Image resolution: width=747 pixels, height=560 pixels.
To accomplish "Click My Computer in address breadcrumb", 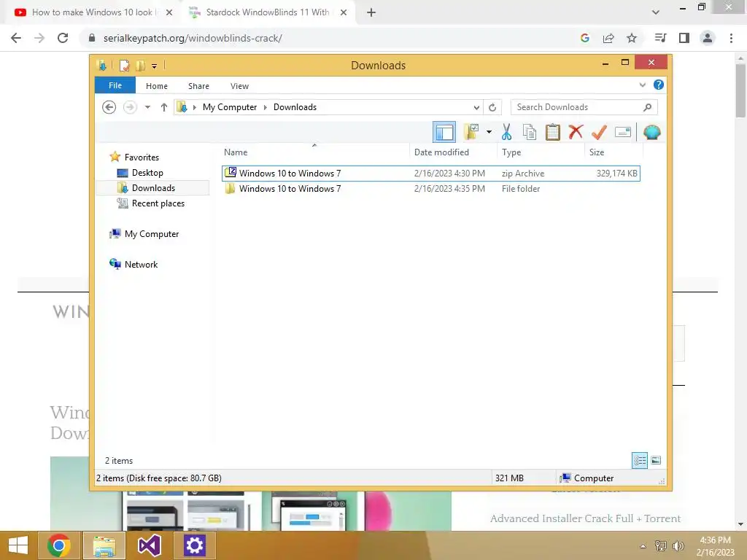I will (x=230, y=107).
